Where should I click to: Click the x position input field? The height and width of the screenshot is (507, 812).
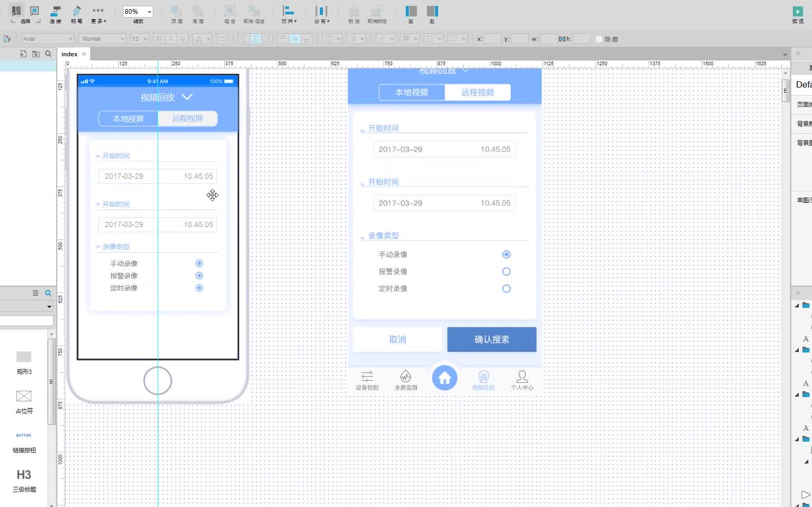pyautogui.click(x=492, y=39)
